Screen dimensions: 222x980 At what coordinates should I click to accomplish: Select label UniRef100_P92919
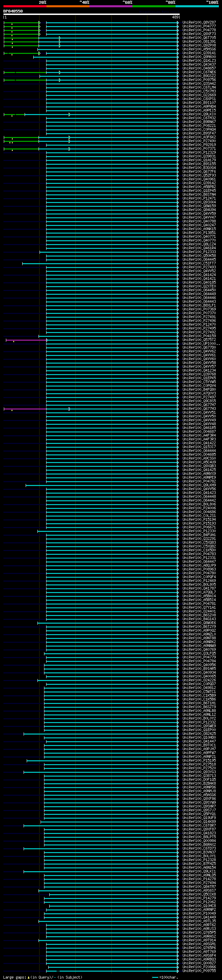(199, 145)
